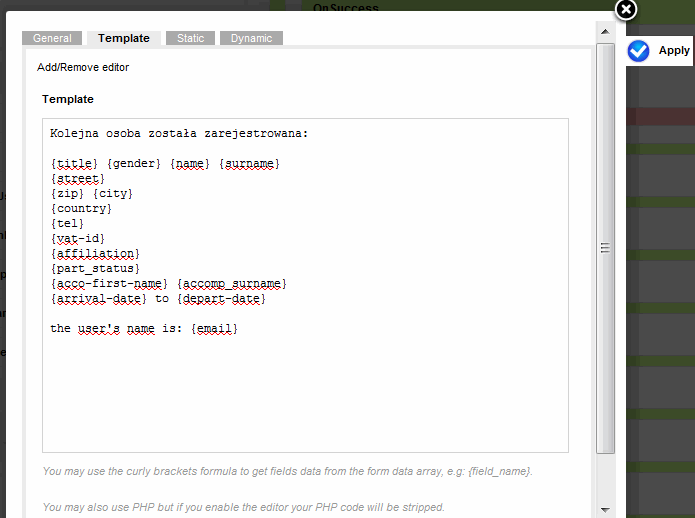Click the scrollbar up arrow
695x518 pixels.
[605, 32]
